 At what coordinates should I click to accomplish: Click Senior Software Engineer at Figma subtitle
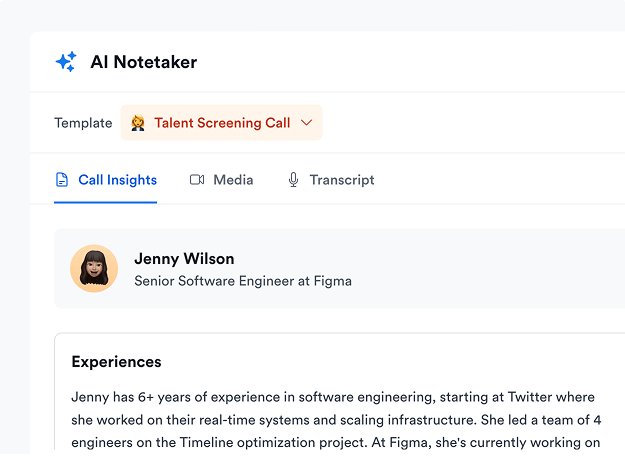(x=243, y=281)
